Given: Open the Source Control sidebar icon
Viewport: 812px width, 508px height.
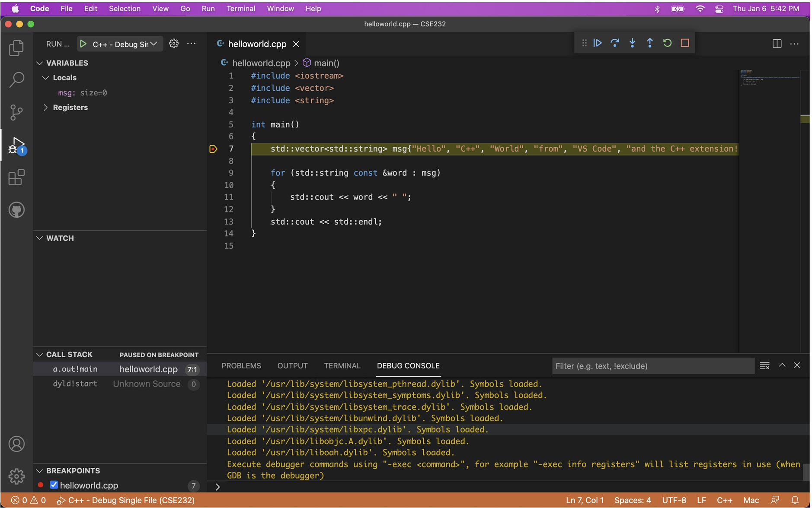Looking at the screenshot, I should (16, 112).
